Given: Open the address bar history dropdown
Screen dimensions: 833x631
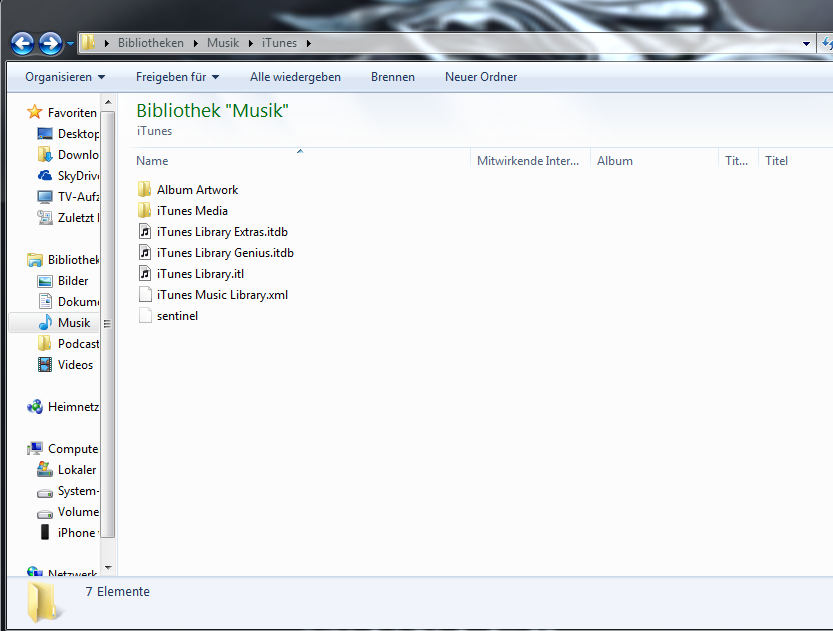Looking at the screenshot, I should [806, 44].
